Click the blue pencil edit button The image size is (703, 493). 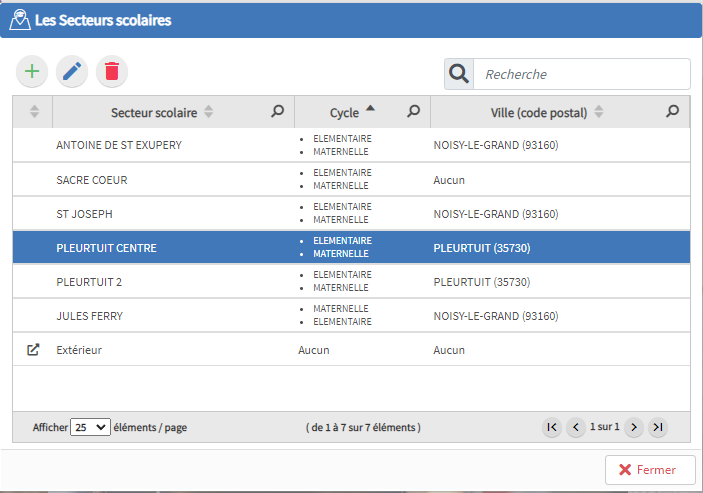(72, 71)
